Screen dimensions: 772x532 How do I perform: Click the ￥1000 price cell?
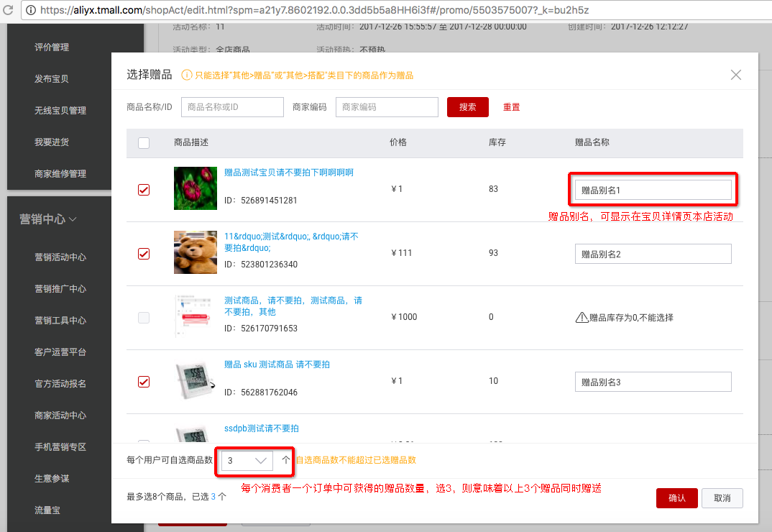tap(404, 317)
